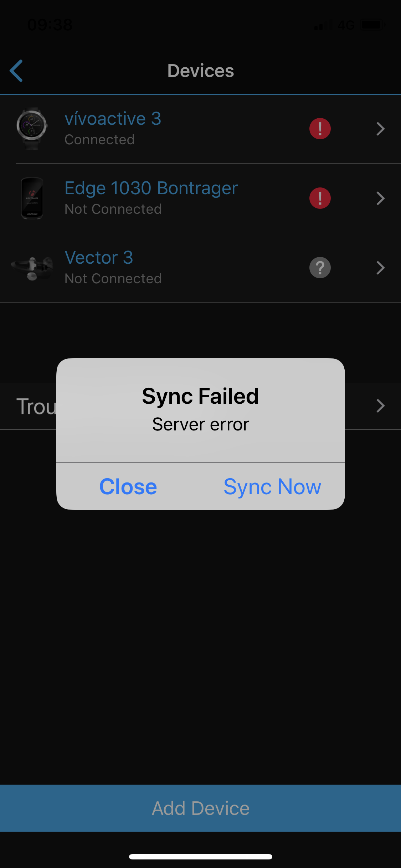Viewport: 401px width, 868px height.
Task: Select the Edge 1030 Bontrager device image
Action: click(32, 198)
